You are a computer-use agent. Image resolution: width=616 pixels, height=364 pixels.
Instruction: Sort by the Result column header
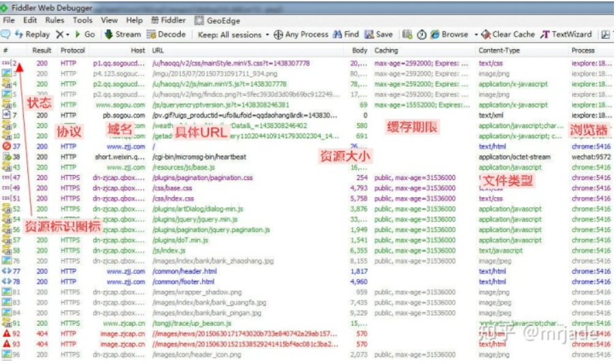click(x=42, y=50)
